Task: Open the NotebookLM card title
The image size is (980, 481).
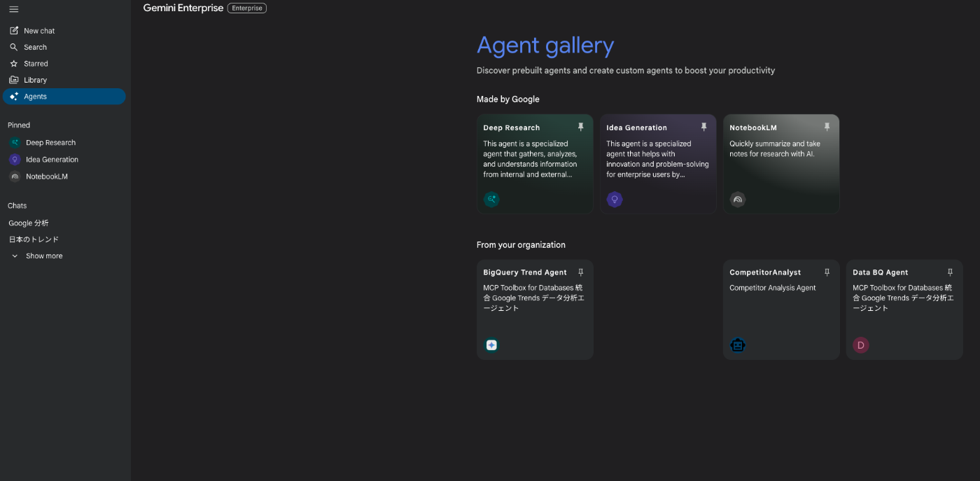Action: coord(753,127)
